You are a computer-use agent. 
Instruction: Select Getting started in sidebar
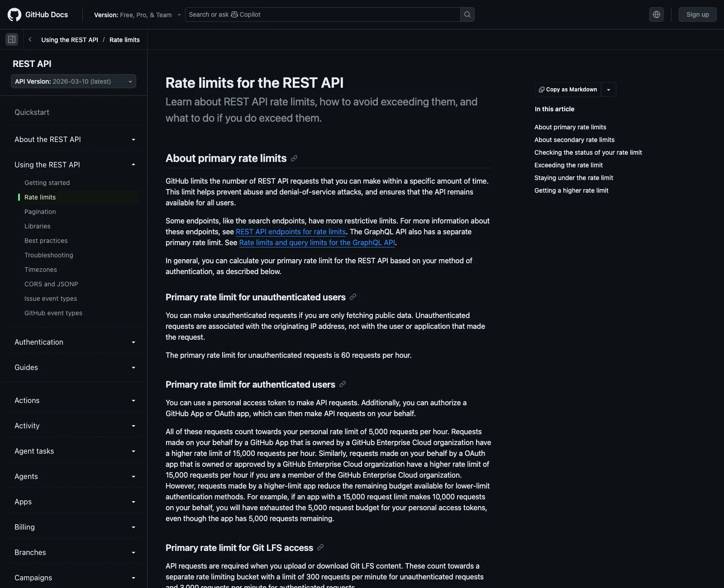pos(47,183)
